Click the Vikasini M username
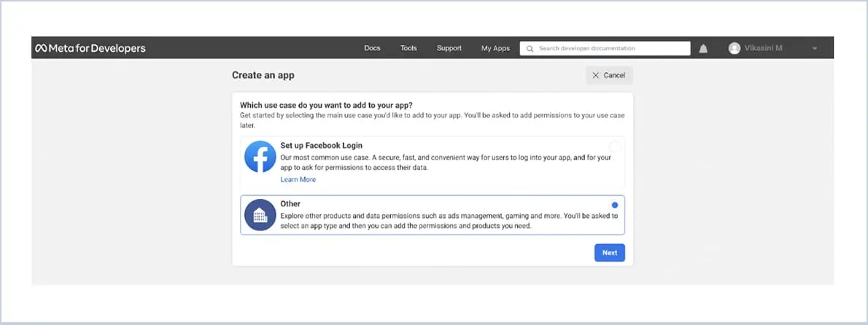Screen dimensions: 868x325 (763, 48)
